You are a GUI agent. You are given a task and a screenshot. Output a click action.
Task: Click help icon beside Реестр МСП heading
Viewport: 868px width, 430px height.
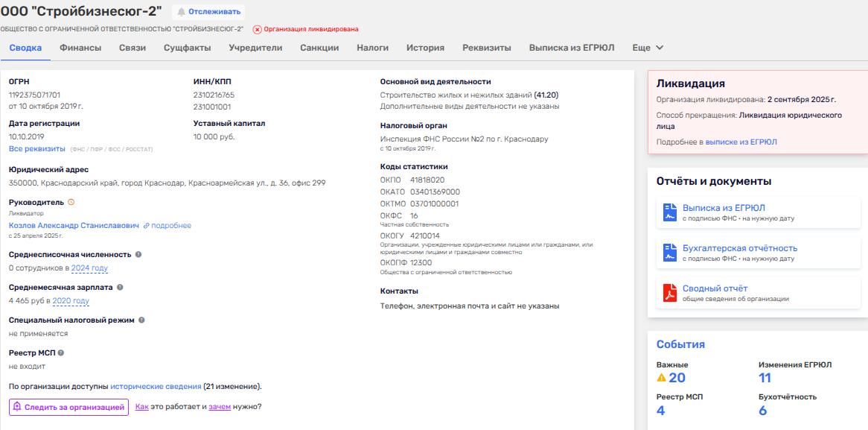pos(61,352)
